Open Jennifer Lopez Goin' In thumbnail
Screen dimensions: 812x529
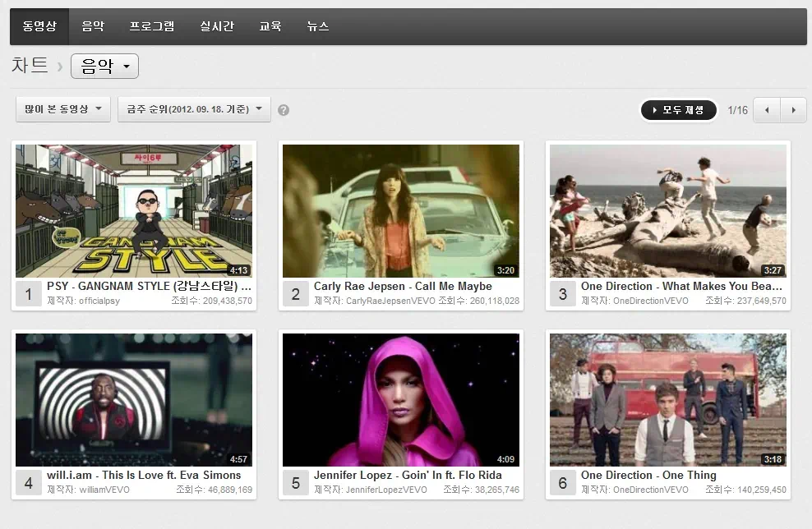pos(401,400)
